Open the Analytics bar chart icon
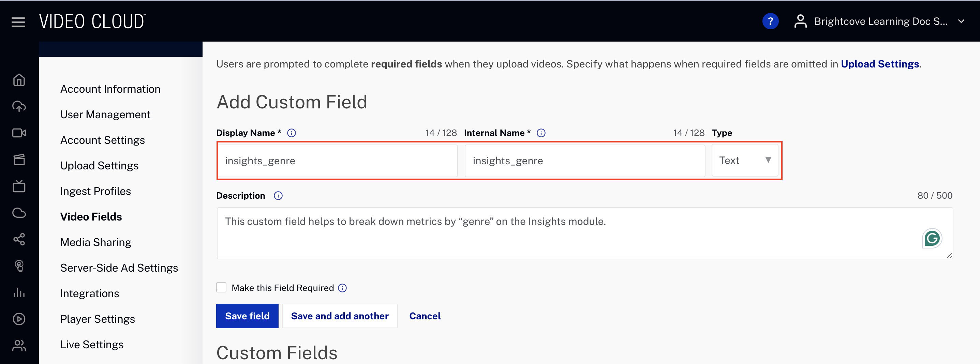The image size is (980, 364). [x=19, y=292]
